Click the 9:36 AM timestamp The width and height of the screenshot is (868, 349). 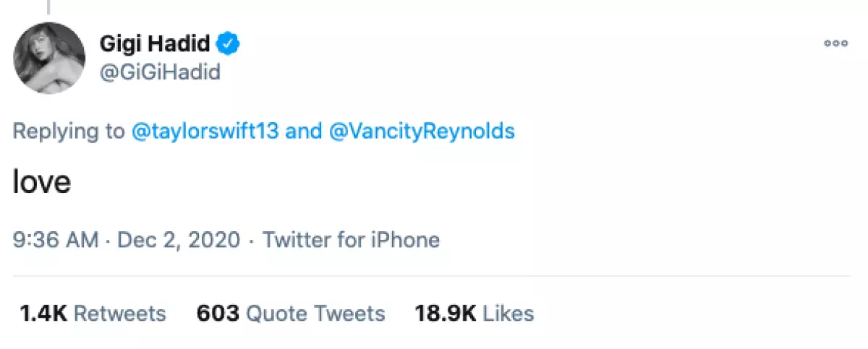[x=56, y=239]
